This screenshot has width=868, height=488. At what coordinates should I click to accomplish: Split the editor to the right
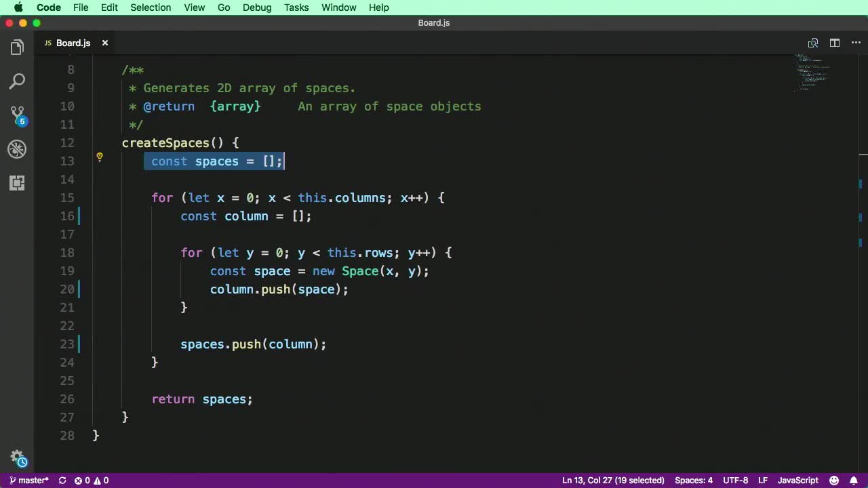point(835,43)
